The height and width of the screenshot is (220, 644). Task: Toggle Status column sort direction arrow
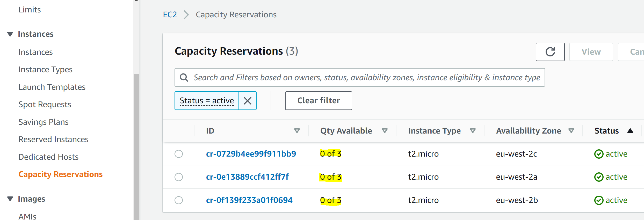(630, 131)
